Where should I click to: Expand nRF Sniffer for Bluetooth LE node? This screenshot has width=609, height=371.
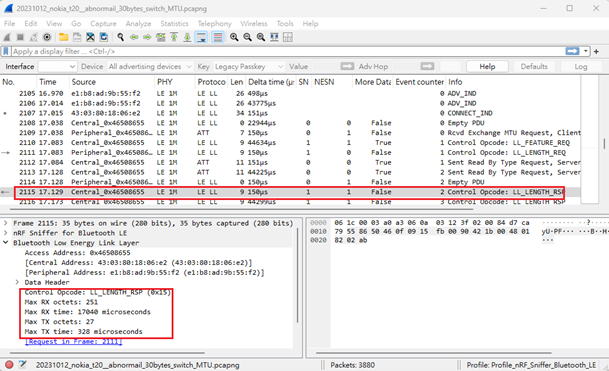(6, 233)
